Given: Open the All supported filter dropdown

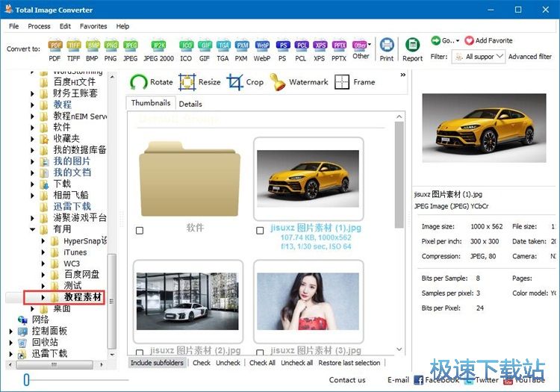Looking at the screenshot, I should click(x=478, y=57).
